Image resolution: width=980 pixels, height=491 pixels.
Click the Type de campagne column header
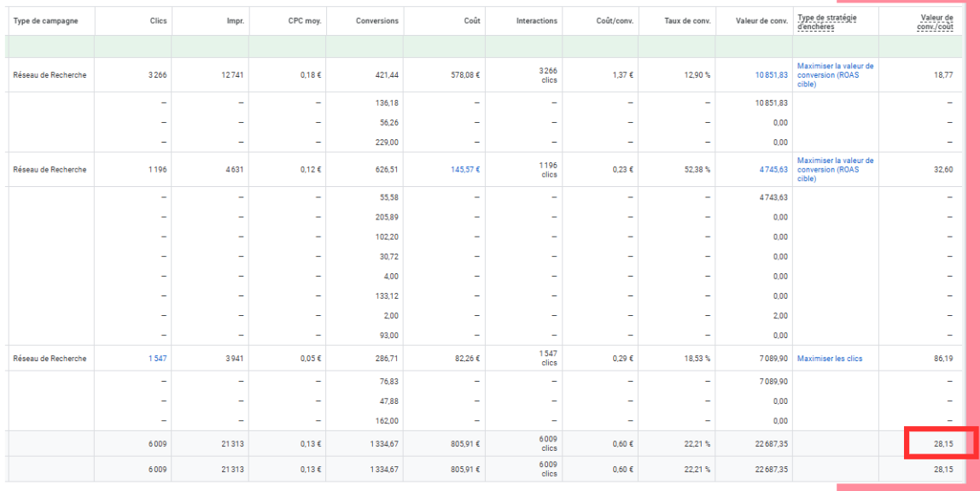coord(45,20)
